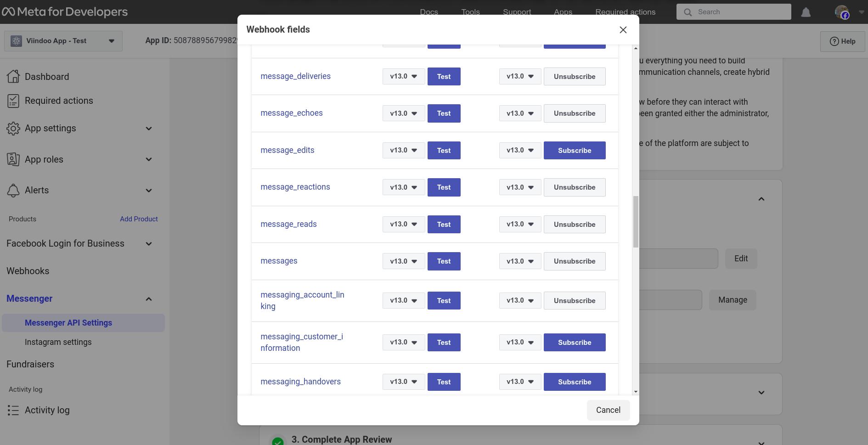Open the Dashboard home icon
Image resolution: width=868 pixels, height=445 pixels.
click(x=13, y=77)
